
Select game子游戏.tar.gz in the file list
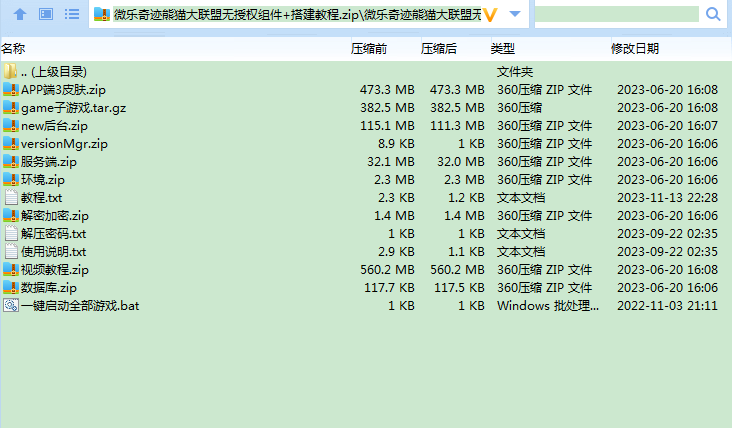[74, 108]
